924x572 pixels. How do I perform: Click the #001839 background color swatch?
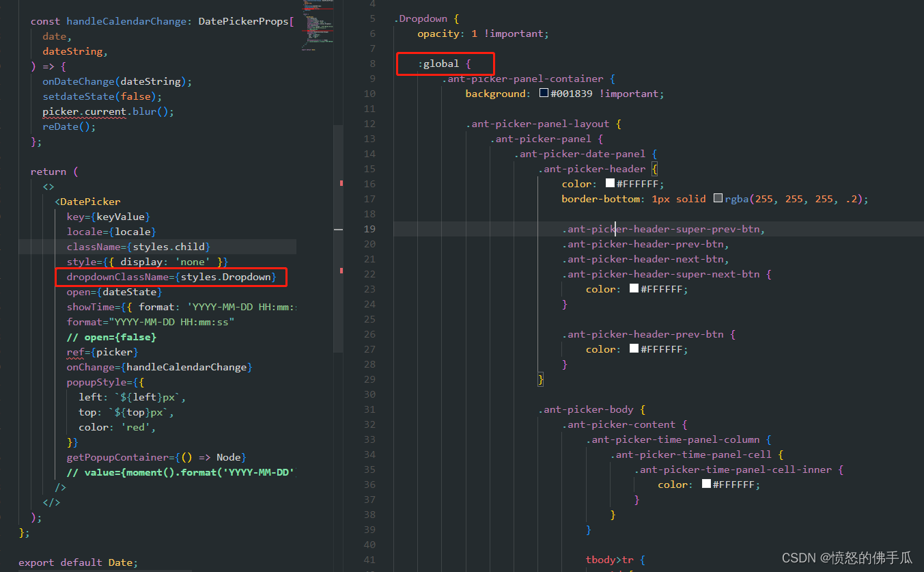tap(544, 94)
